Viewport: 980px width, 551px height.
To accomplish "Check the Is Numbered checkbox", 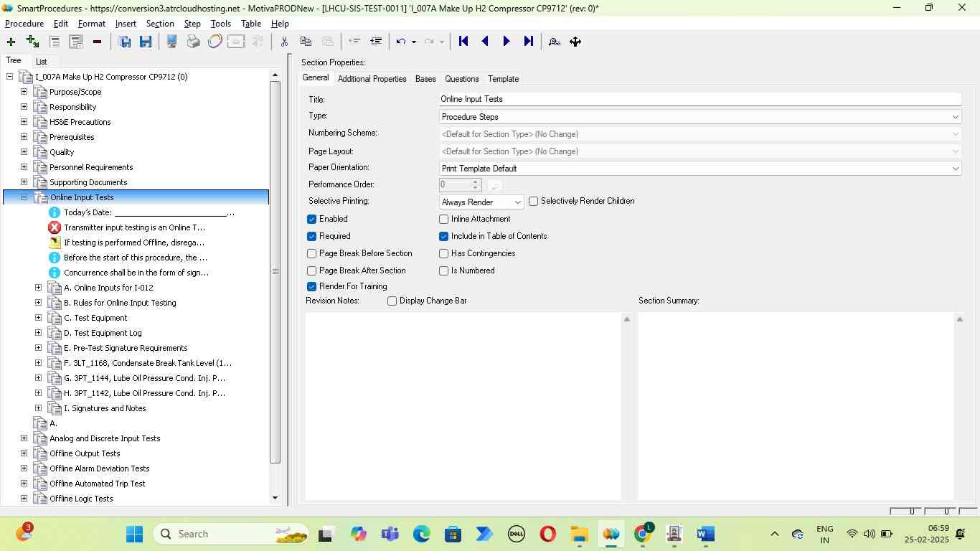I will point(443,270).
